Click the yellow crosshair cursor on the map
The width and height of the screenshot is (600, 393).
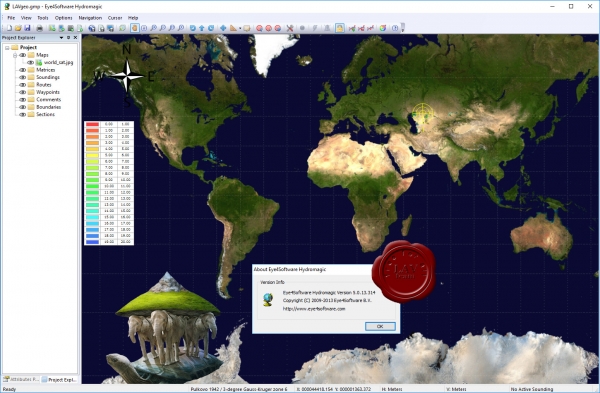[422, 114]
